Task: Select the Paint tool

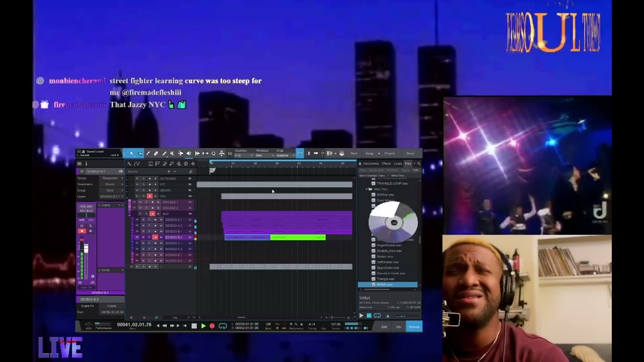Action: 164,153
